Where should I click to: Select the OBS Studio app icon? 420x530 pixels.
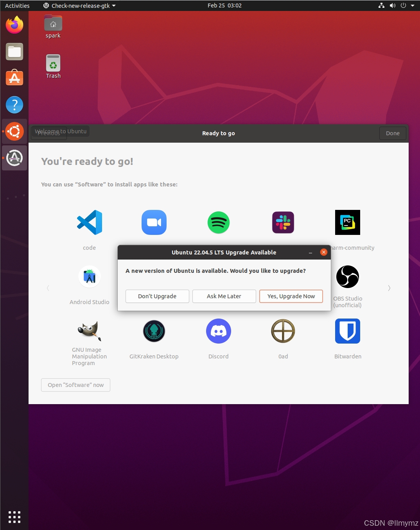348,277
